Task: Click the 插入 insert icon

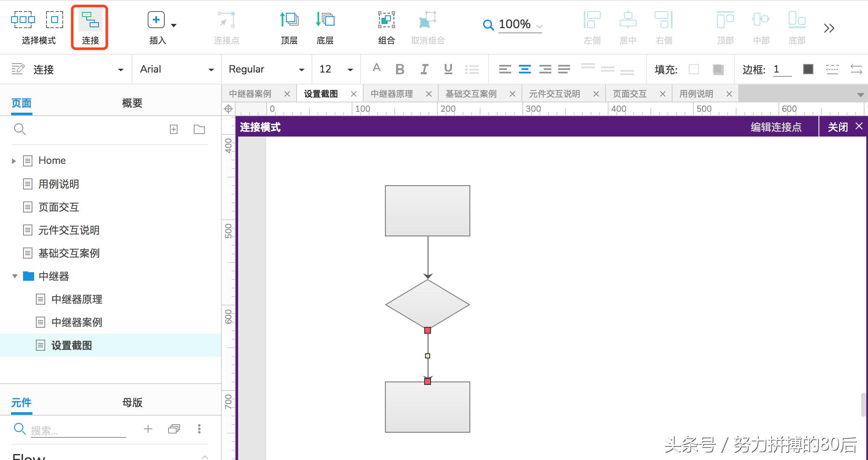Action: click(x=155, y=19)
